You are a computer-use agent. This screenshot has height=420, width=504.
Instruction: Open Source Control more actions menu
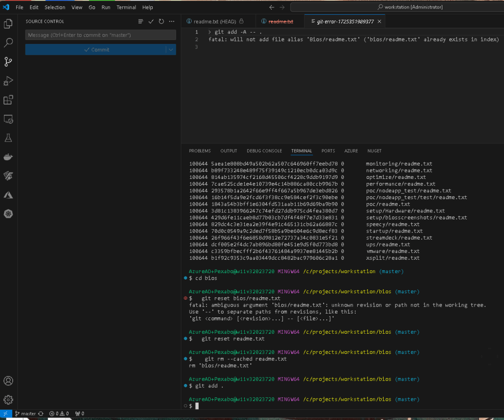pyautogui.click(x=171, y=21)
